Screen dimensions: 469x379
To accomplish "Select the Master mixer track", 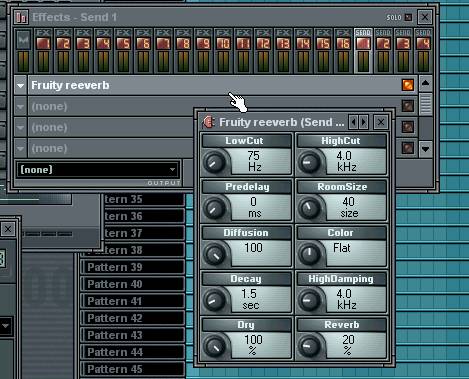I will (23, 51).
